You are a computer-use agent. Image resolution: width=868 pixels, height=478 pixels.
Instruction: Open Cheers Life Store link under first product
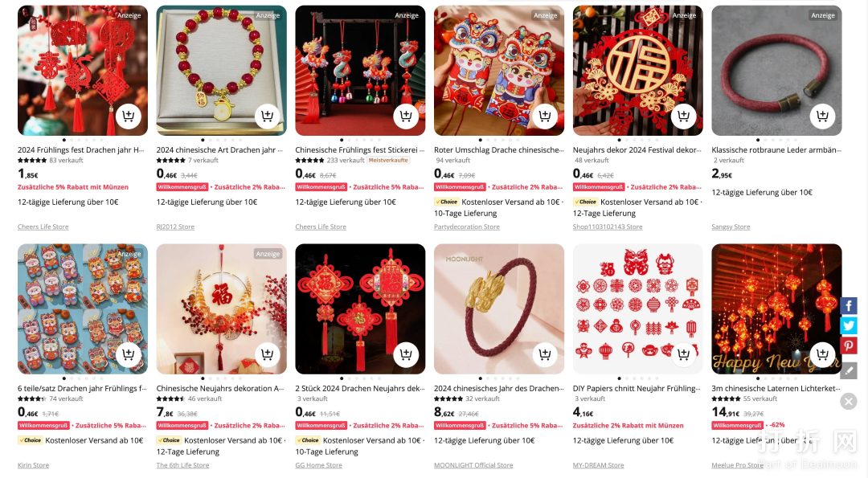click(43, 227)
